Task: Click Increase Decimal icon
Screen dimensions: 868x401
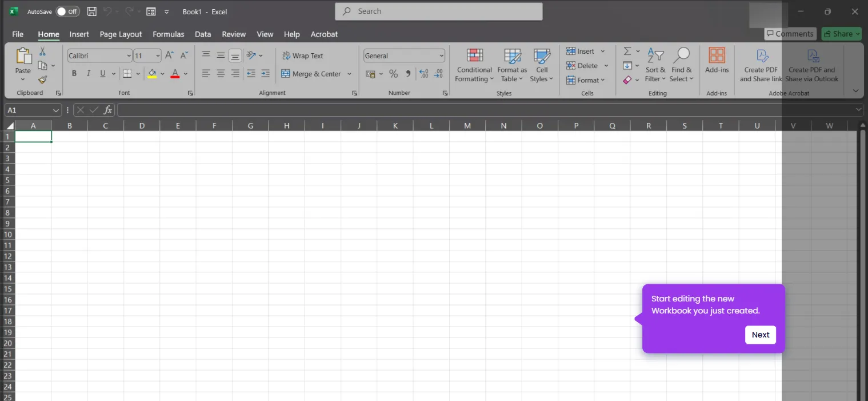Action: pos(423,74)
